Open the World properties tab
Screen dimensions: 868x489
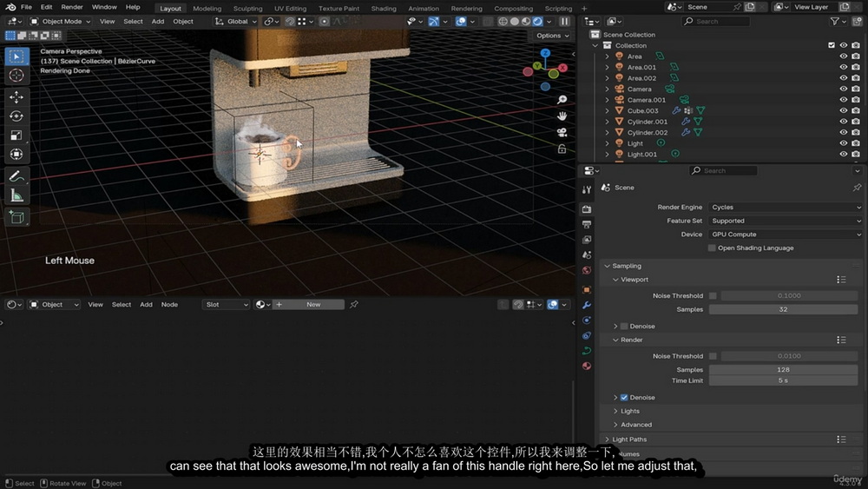[587, 270]
